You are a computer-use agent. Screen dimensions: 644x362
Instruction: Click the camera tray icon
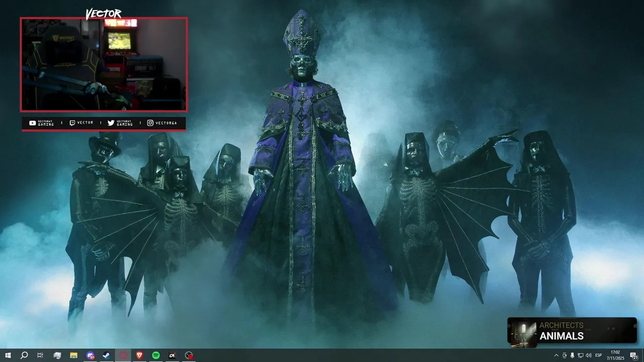(x=564, y=355)
